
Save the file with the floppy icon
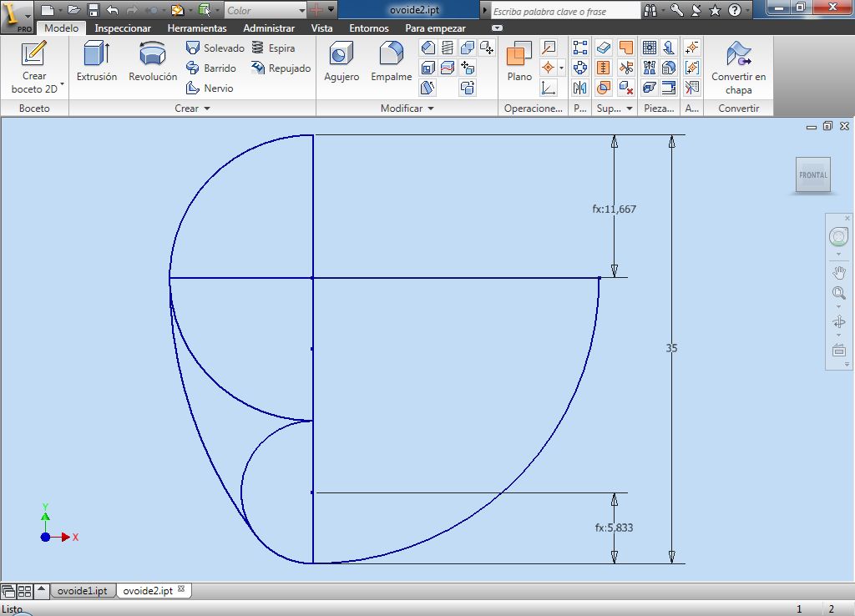(94, 10)
